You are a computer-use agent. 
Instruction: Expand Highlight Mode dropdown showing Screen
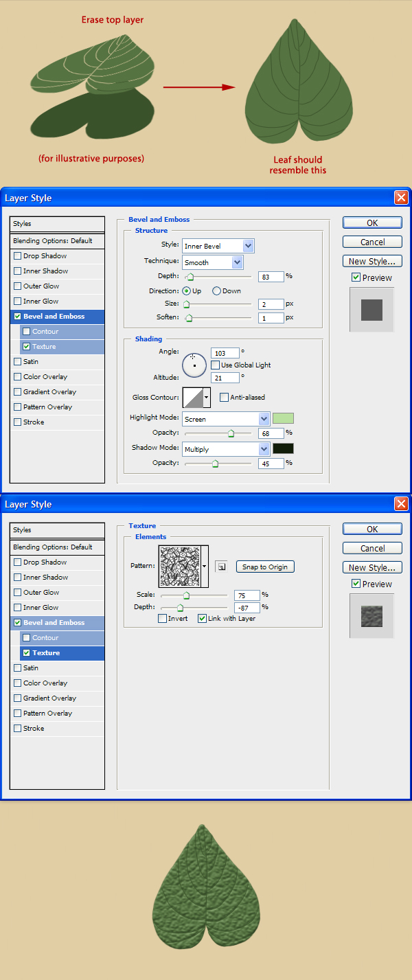point(226,419)
